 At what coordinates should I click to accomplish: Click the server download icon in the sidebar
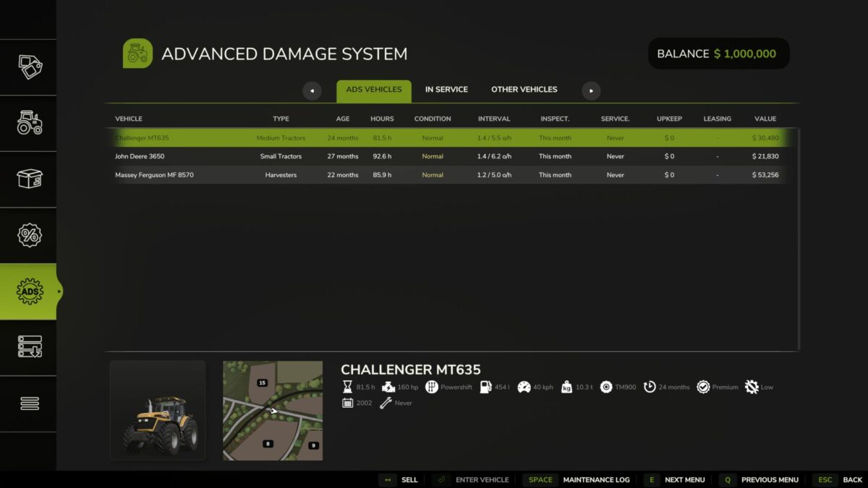click(x=29, y=348)
